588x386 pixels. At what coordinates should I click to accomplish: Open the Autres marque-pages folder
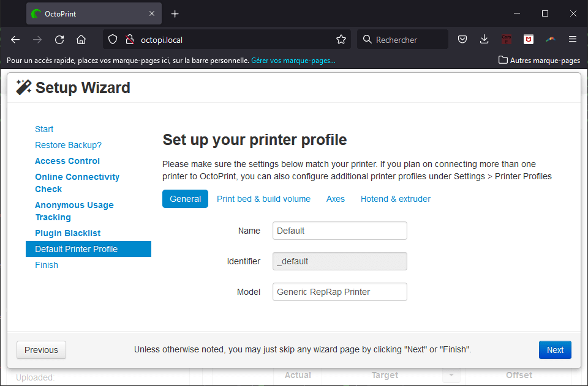(x=539, y=61)
